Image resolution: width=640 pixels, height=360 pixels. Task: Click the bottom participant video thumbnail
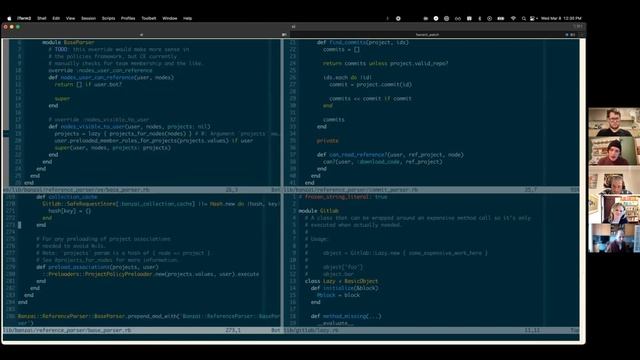(x=614, y=238)
